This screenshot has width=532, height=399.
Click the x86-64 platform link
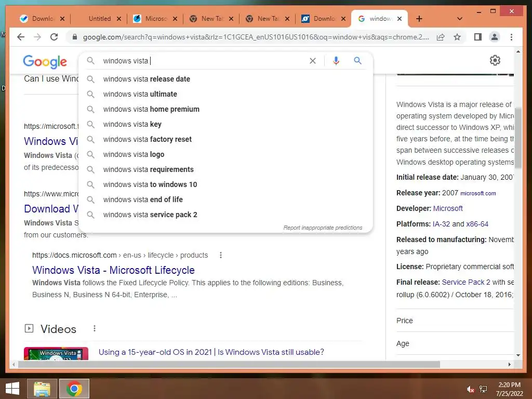tap(477, 224)
